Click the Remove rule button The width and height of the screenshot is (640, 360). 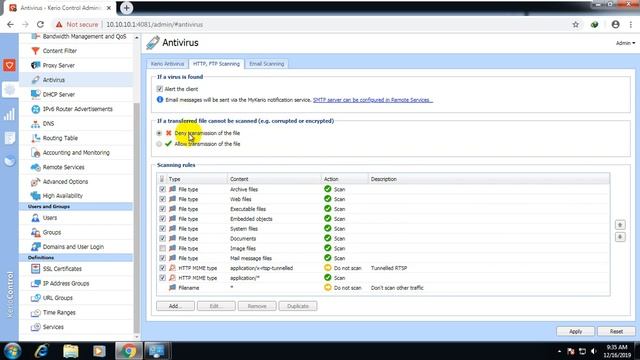click(257, 306)
